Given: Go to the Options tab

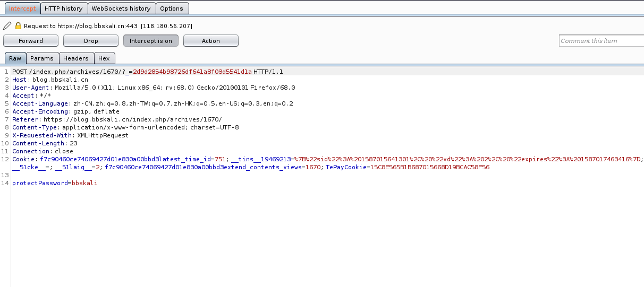Looking at the screenshot, I should (x=172, y=8).
